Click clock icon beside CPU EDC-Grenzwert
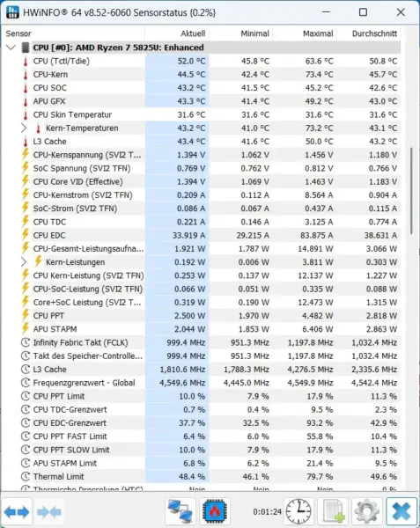 click(x=26, y=423)
